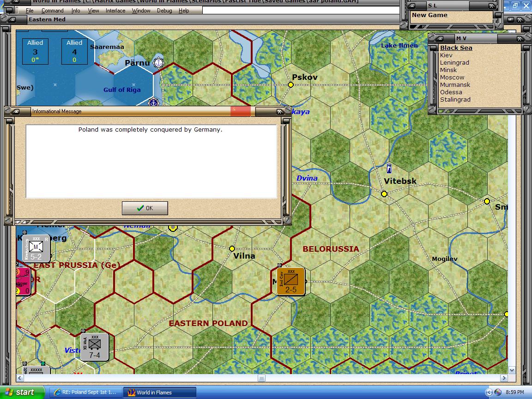Click the message text in Informational Message dialog
Screen dimensions: 532x399
tap(150, 130)
